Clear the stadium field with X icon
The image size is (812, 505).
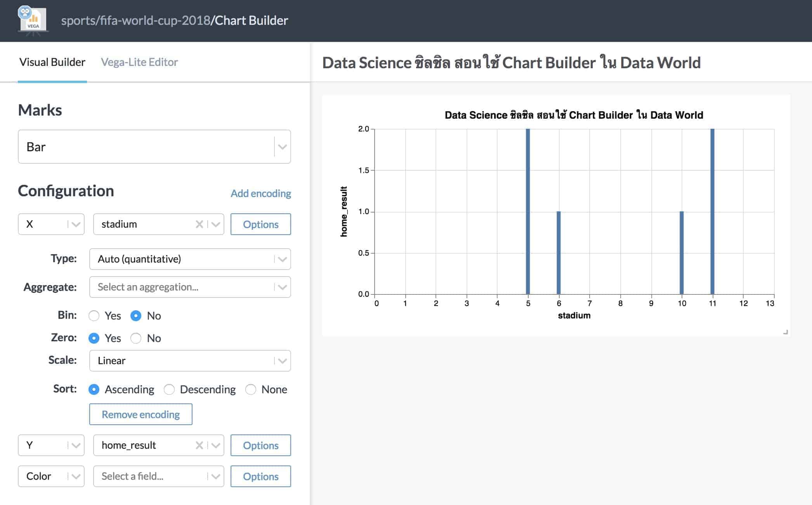click(x=199, y=224)
